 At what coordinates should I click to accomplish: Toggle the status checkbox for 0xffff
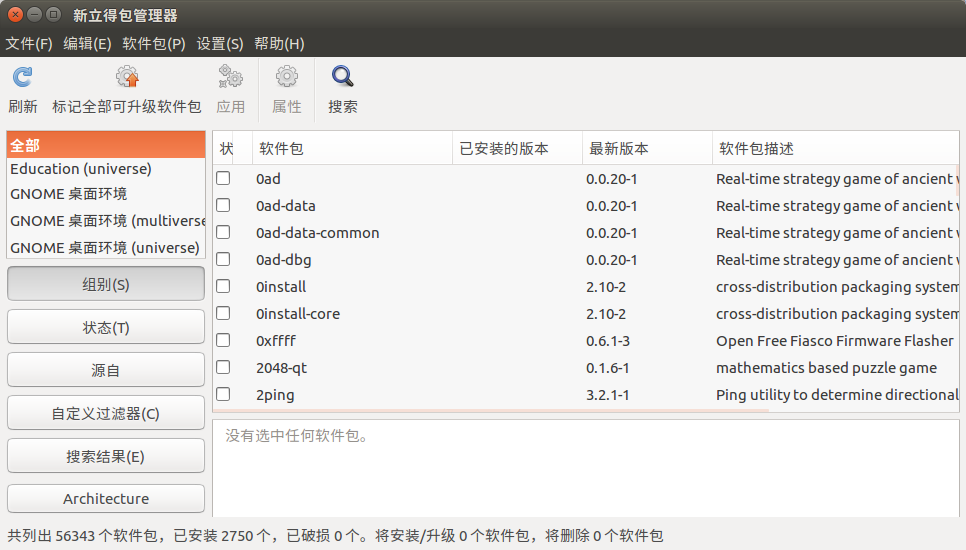(223, 341)
